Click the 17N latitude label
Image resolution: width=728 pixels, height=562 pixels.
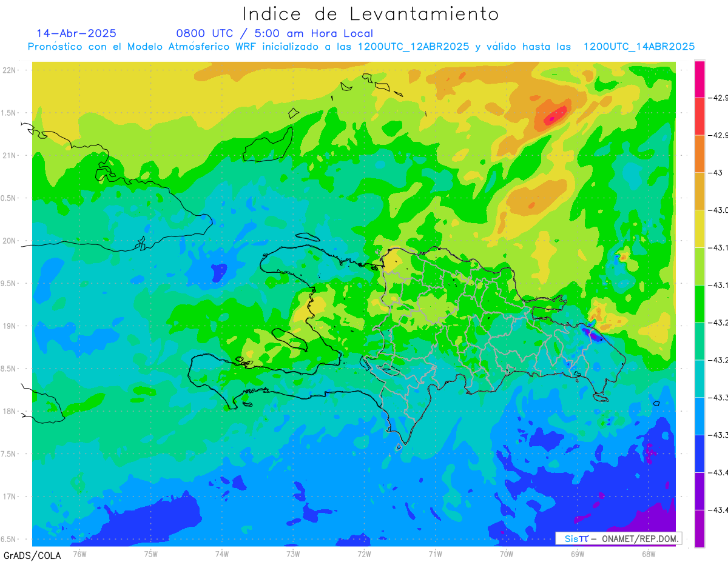(10, 497)
